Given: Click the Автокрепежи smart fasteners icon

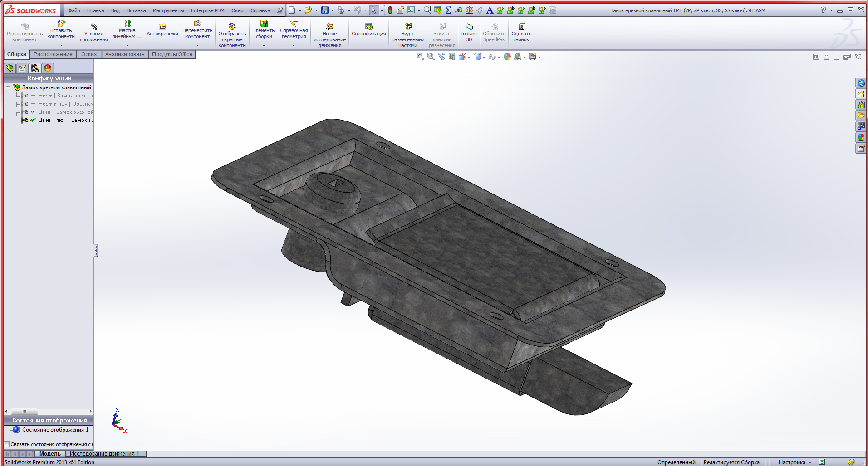Looking at the screenshot, I should pos(162,30).
